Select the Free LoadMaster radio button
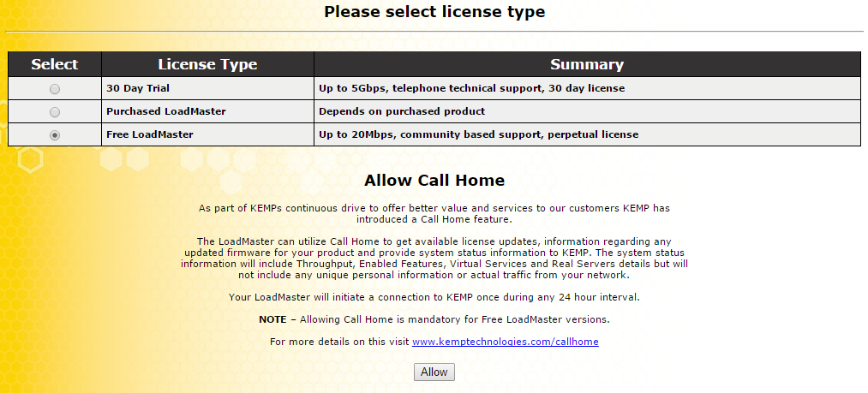Viewport: 868px width, 393px height. click(55, 135)
